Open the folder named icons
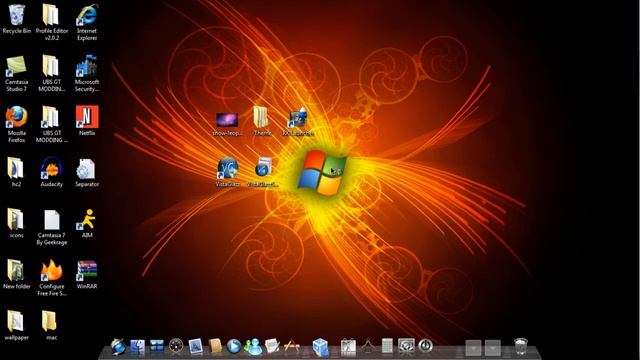 [16, 223]
